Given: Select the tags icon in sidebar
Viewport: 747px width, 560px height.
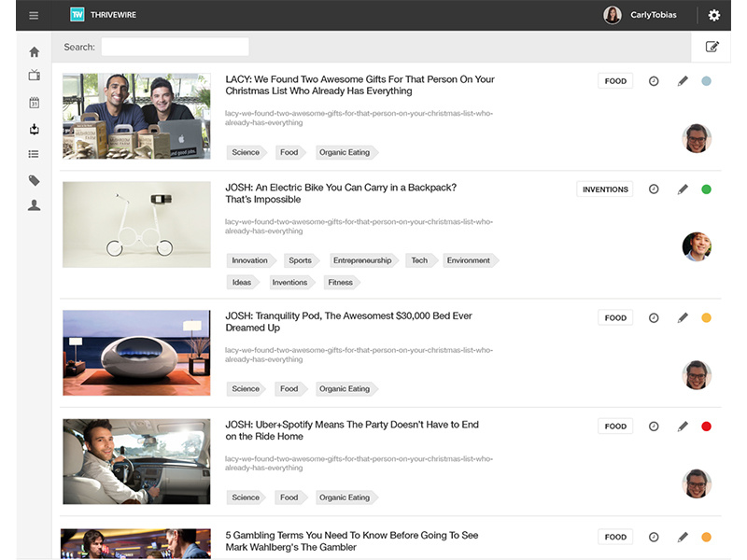Looking at the screenshot, I should click(x=35, y=180).
